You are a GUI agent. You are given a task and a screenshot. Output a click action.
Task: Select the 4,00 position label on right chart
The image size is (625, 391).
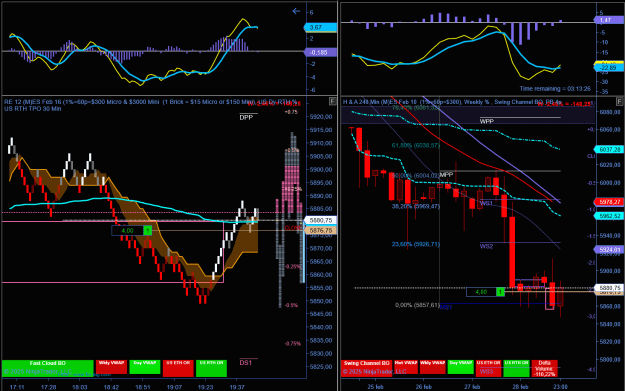point(481,292)
